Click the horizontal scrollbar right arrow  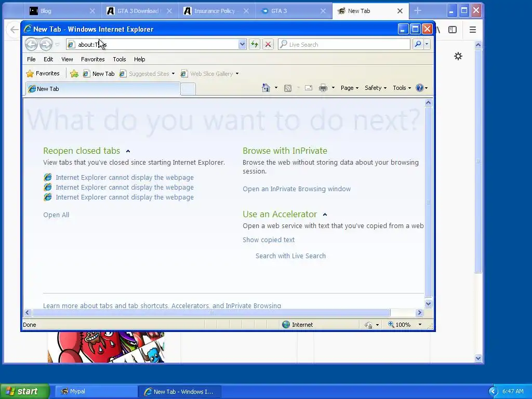click(x=419, y=312)
